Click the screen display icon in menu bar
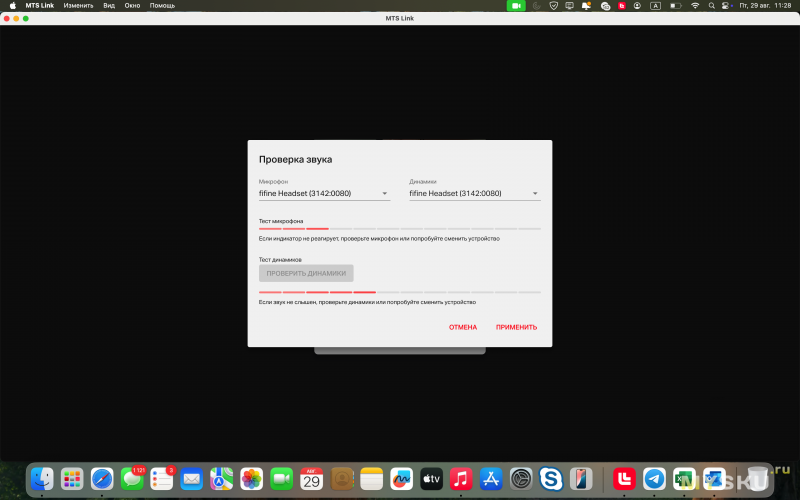800x500 pixels. pos(569,6)
